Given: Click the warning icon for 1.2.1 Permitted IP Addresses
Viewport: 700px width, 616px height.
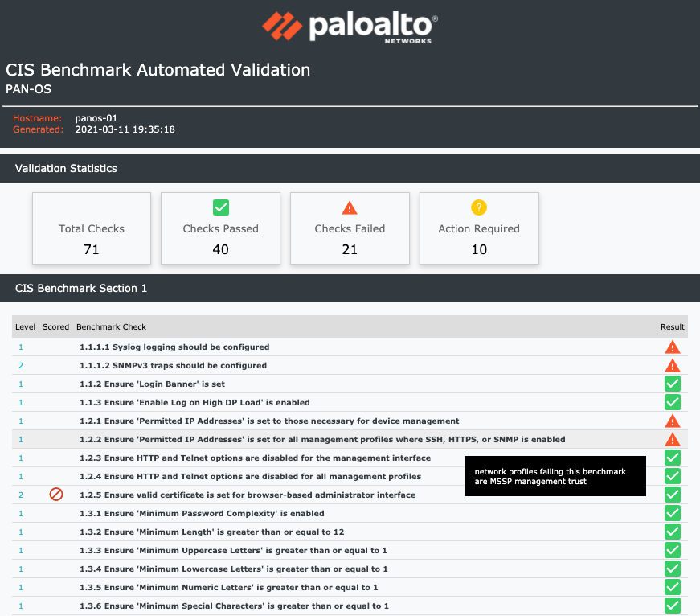Looking at the screenshot, I should click(x=672, y=421).
